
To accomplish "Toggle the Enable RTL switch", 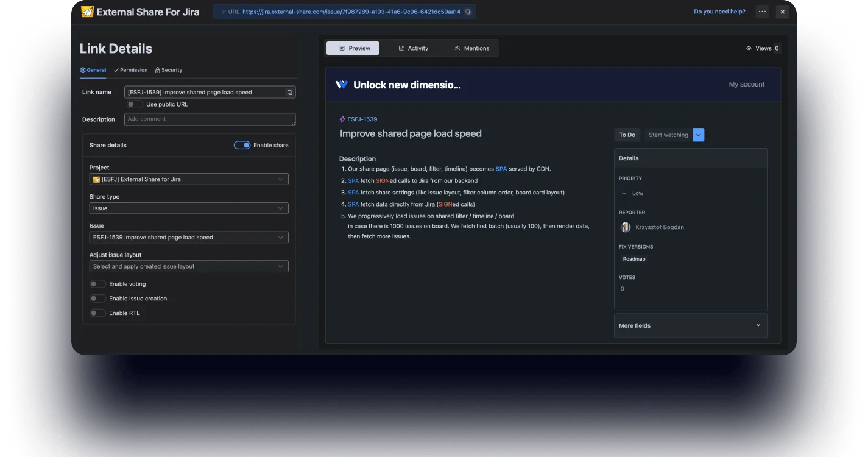I will pos(97,313).
